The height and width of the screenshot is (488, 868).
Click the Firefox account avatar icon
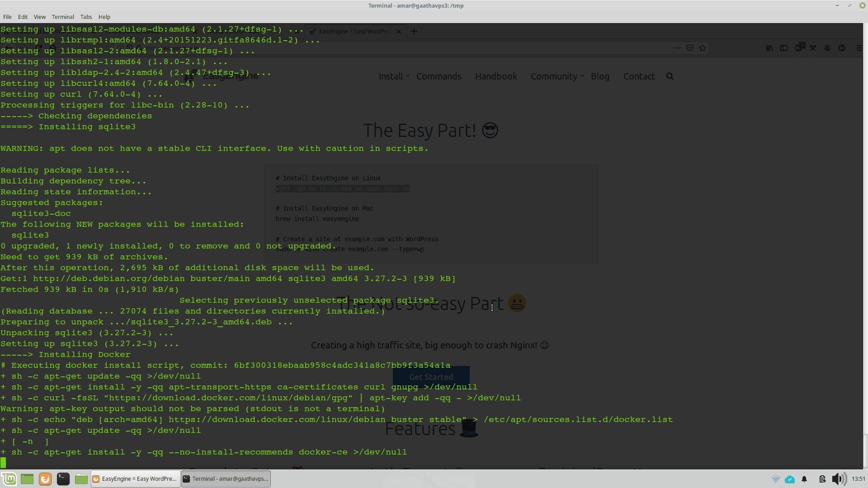click(x=827, y=48)
